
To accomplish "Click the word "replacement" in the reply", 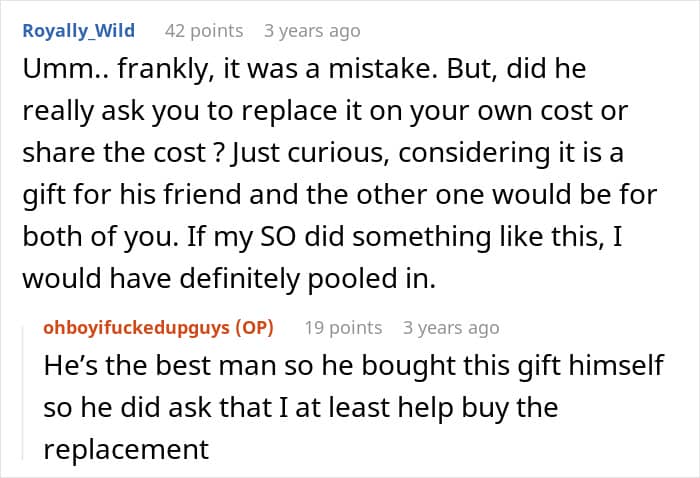I will pyautogui.click(x=126, y=450).
